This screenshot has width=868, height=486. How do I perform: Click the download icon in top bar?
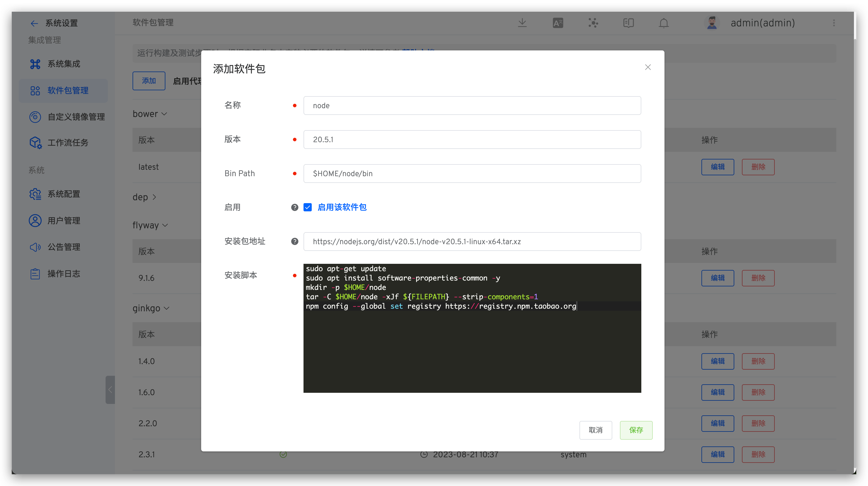pyautogui.click(x=522, y=23)
